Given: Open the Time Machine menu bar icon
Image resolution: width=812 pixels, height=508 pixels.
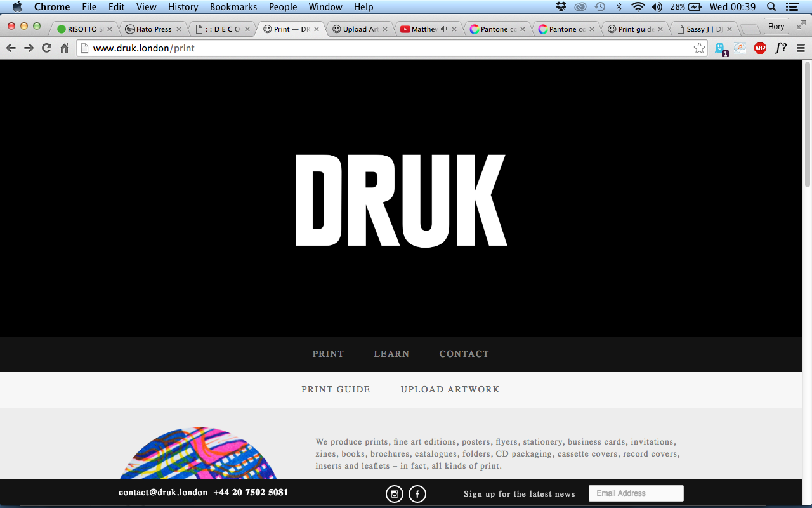Looking at the screenshot, I should coord(600,7).
